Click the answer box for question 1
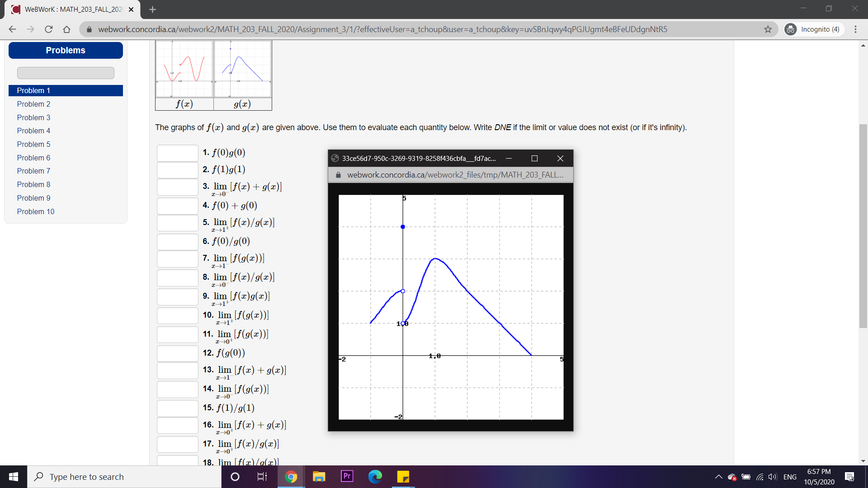Viewport: 868px width, 488px height. tap(177, 153)
